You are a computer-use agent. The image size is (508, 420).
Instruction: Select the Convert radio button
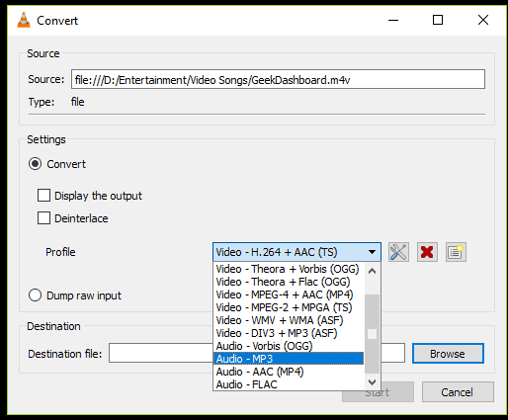(35, 164)
